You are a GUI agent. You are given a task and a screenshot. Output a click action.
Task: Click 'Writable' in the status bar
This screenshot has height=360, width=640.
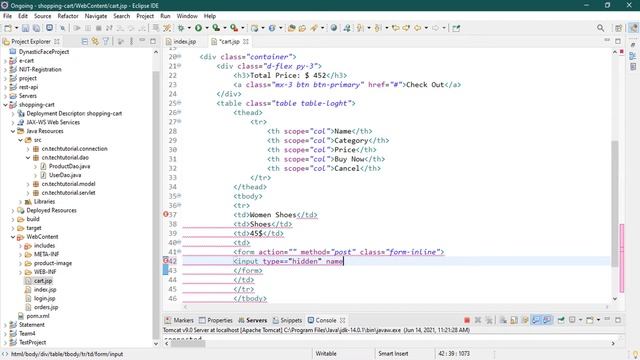click(x=326, y=354)
